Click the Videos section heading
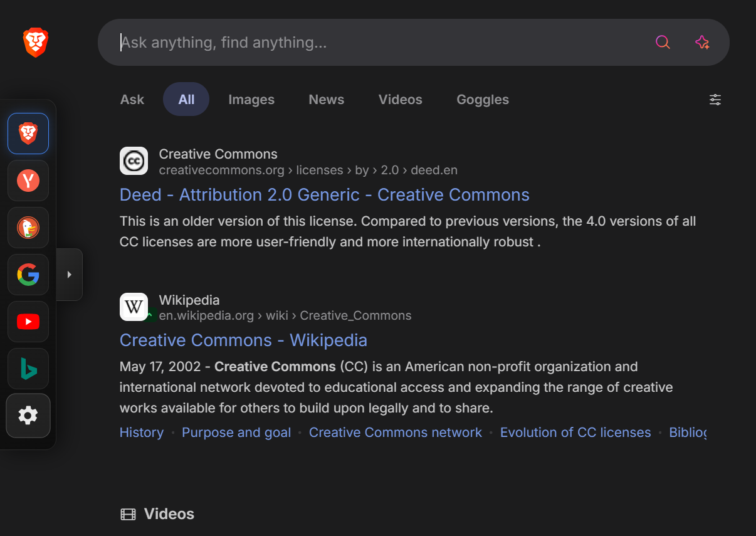 click(x=169, y=514)
